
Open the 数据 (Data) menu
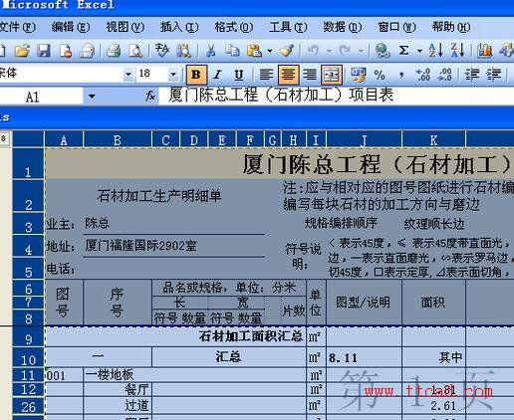[x=343, y=27]
